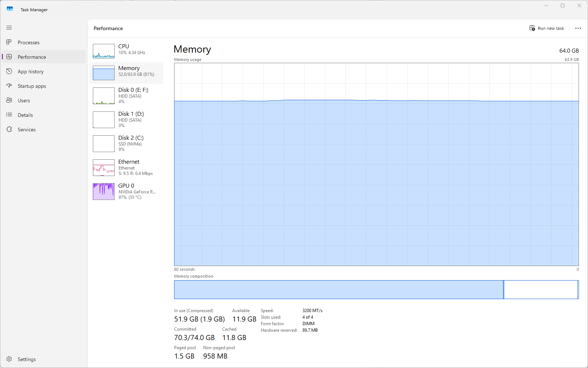
Task: Click the Performance sidebar icon
Action: (x=9, y=57)
